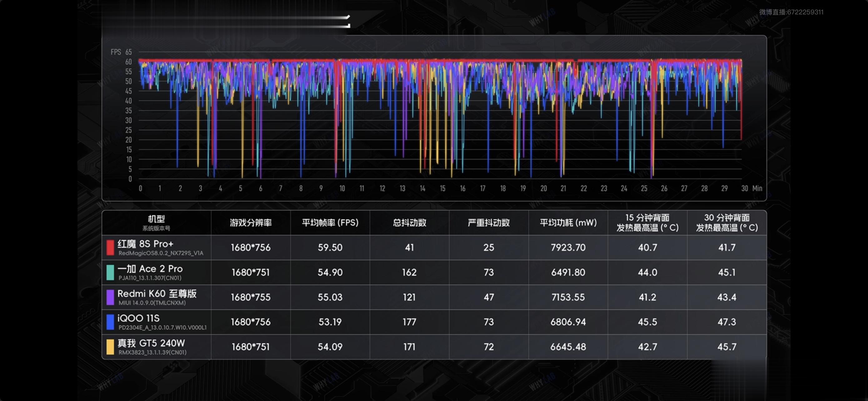Click the yellow swatch for 真我 GT5 240W
Image resolution: width=868 pixels, height=401 pixels.
110,347
